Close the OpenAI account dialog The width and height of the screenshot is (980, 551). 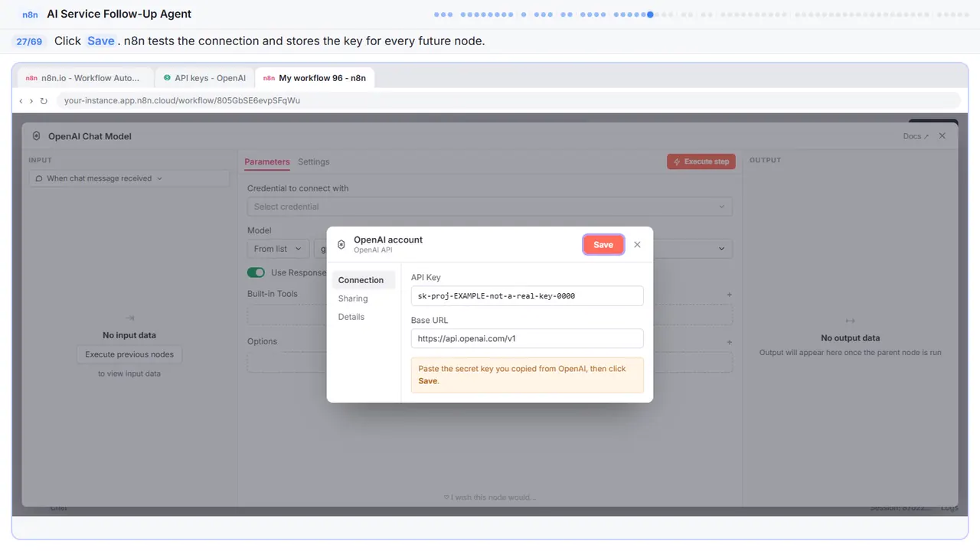[637, 245]
